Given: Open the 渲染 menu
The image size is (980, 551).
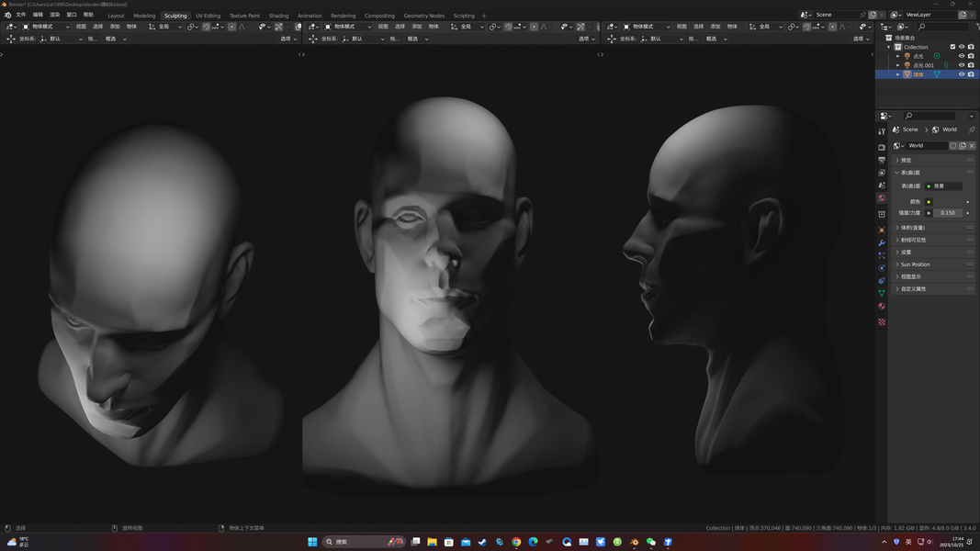Looking at the screenshot, I should click(x=55, y=15).
